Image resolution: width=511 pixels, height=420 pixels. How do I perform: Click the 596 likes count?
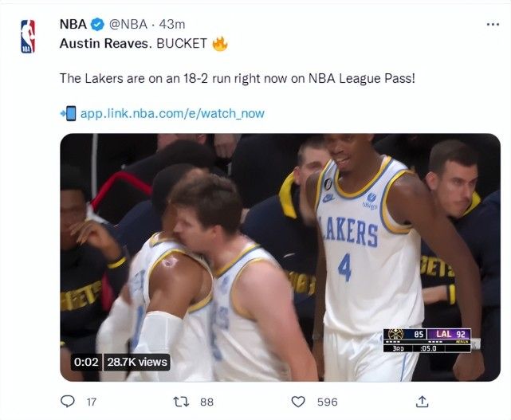coord(327,402)
